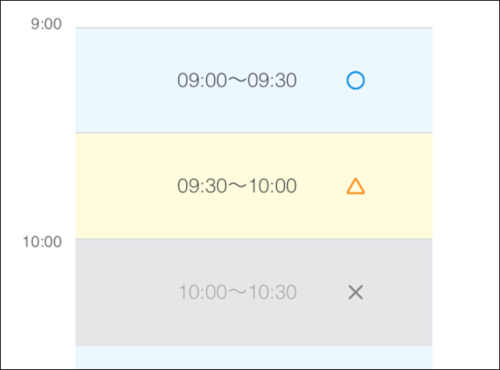Click yellow slot area left of 09:30~10:00

point(126,186)
